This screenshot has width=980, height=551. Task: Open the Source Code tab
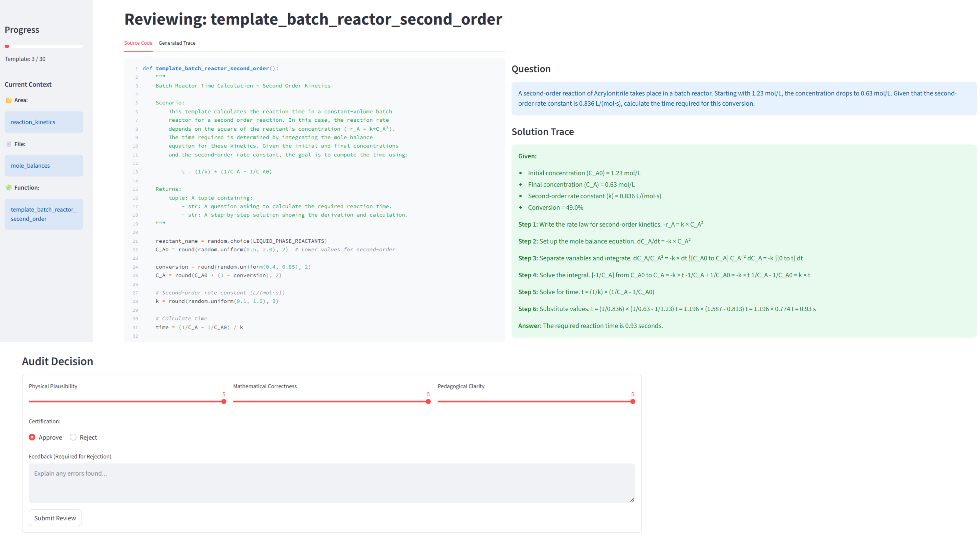[138, 43]
